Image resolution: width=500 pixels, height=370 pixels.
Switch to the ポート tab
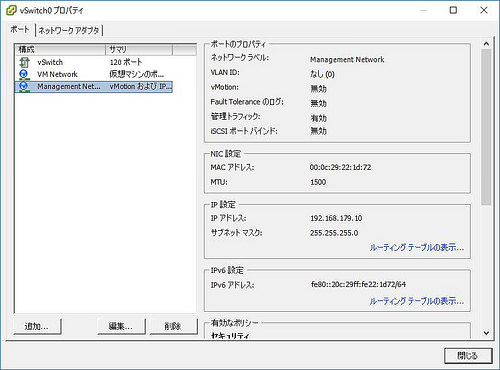[20, 29]
